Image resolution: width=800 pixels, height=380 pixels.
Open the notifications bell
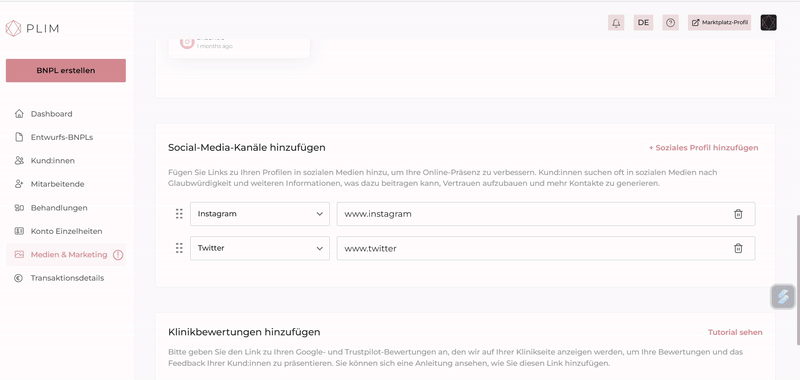point(616,22)
